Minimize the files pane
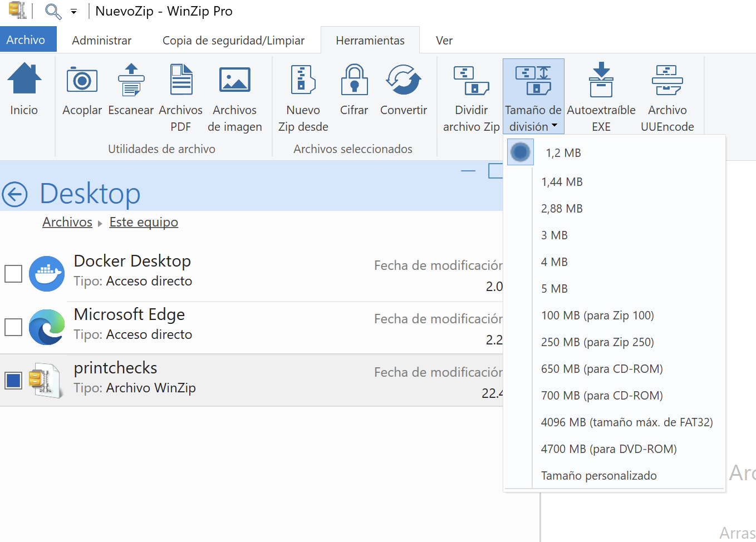 468,171
